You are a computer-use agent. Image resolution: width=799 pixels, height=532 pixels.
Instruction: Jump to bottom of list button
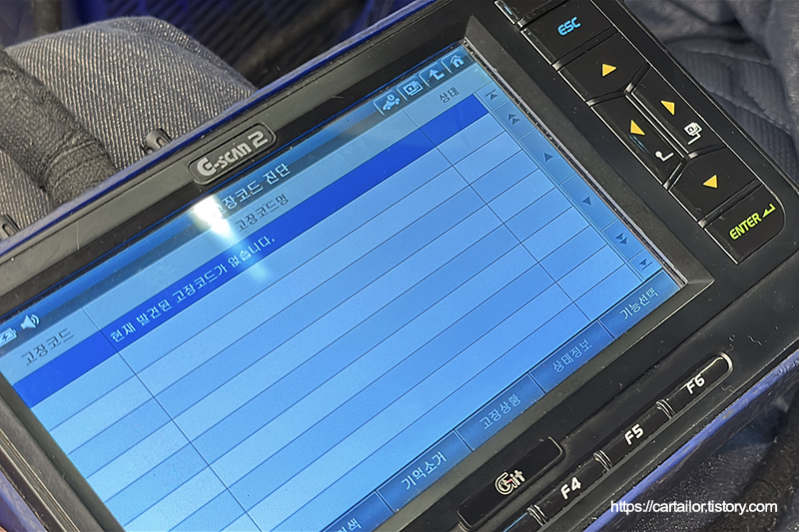pyautogui.click(x=643, y=264)
